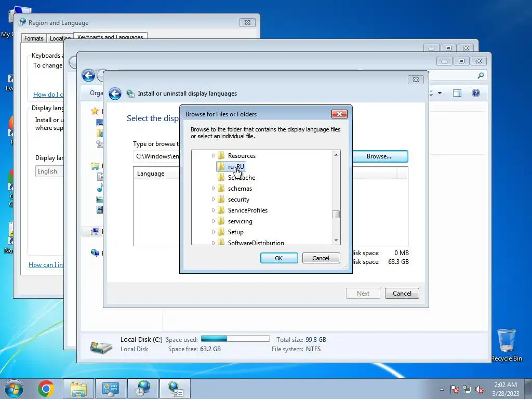Click OK in Browse for Files dialog
Viewport: 532px width, 399px height.
point(279,258)
